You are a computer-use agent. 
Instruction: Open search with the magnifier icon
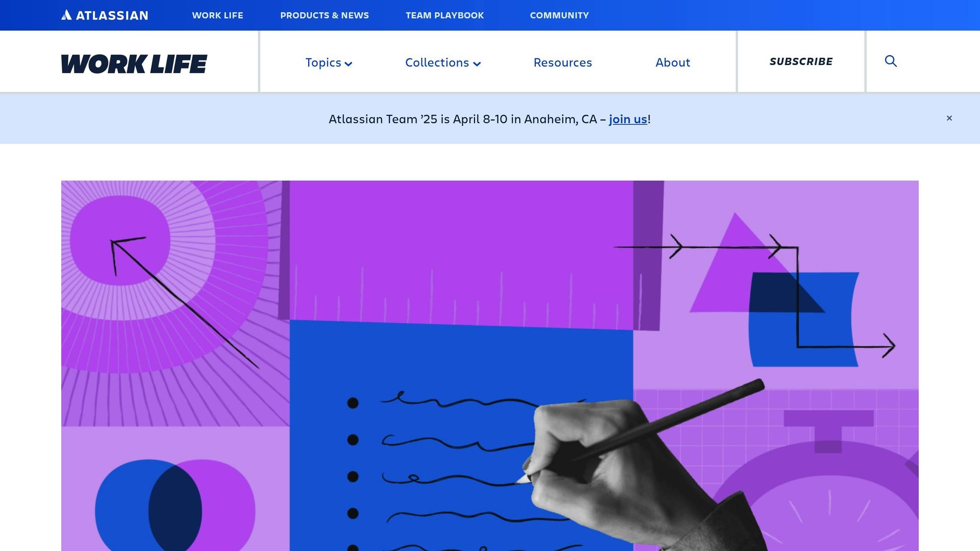pyautogui.click(x=891, y=61)
